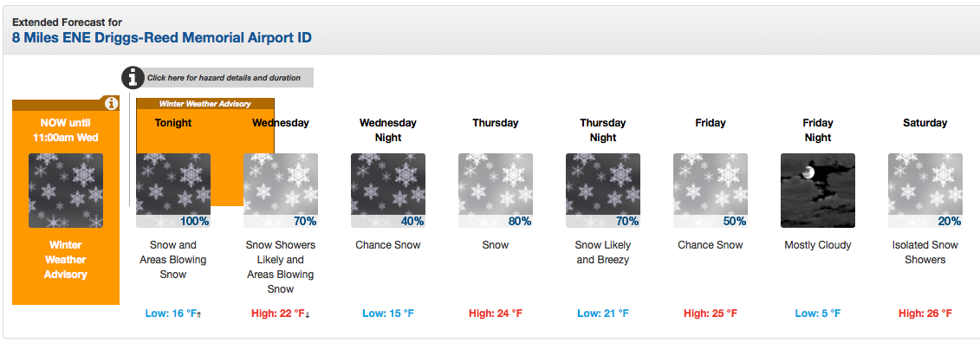This screenshot has height=343, width=980.
Task: Click the small info icon on orange advisory box
Action: [x=111, y=103]
